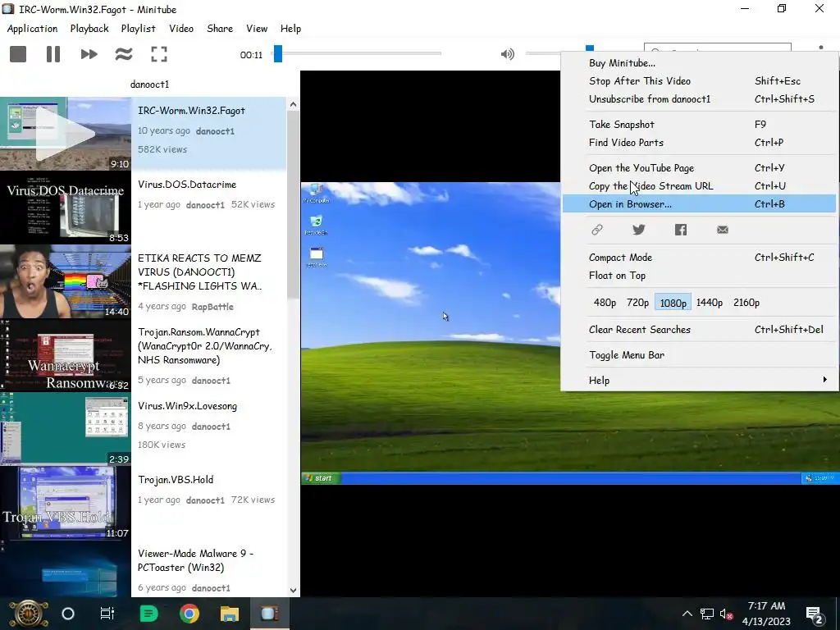Screen dimensions: 840x630
Task: Click the video seek slider
Action: [x=358, y=53]
